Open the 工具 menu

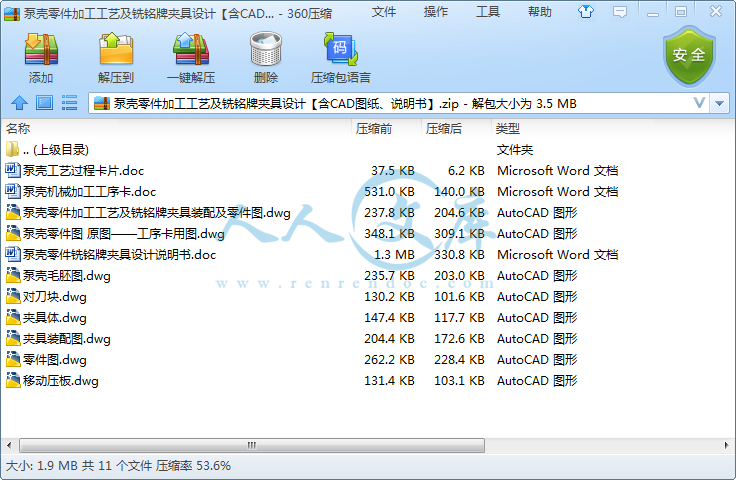(x=488, y=12)
